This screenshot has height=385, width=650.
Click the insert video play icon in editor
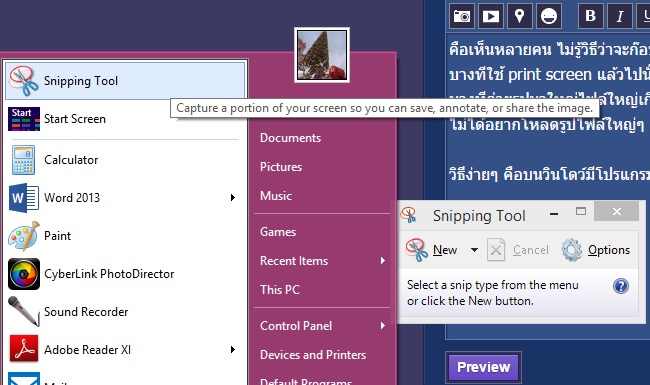(x=490, y=16)
